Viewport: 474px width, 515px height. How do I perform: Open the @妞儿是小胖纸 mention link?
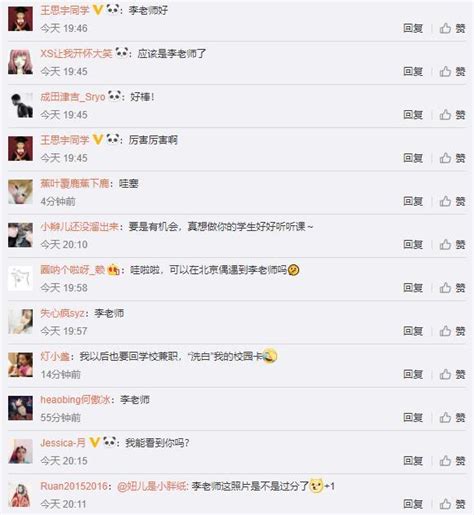point(153,486)
